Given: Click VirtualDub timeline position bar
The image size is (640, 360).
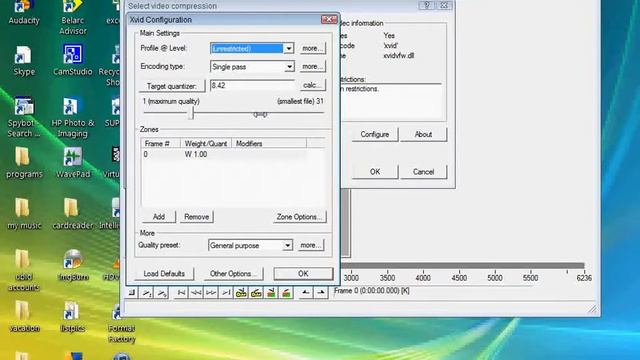Looking at the screenshot, I should click(x=462, y=266).
